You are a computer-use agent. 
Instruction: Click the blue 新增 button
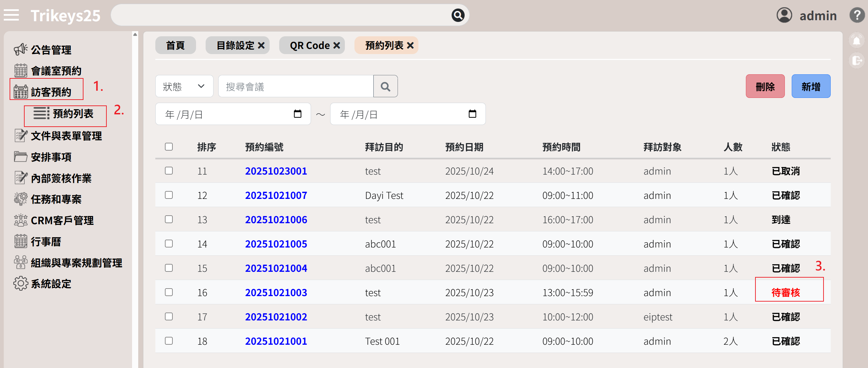point(811,87)
